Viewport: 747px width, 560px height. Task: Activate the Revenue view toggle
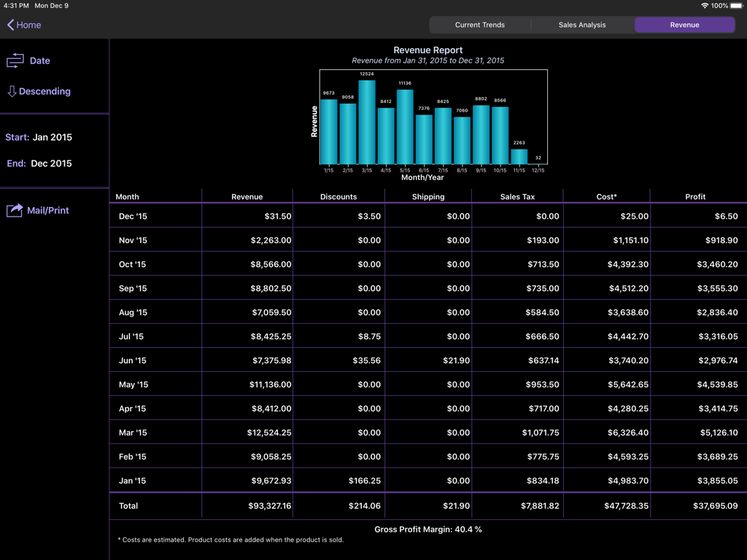[684, 24]
